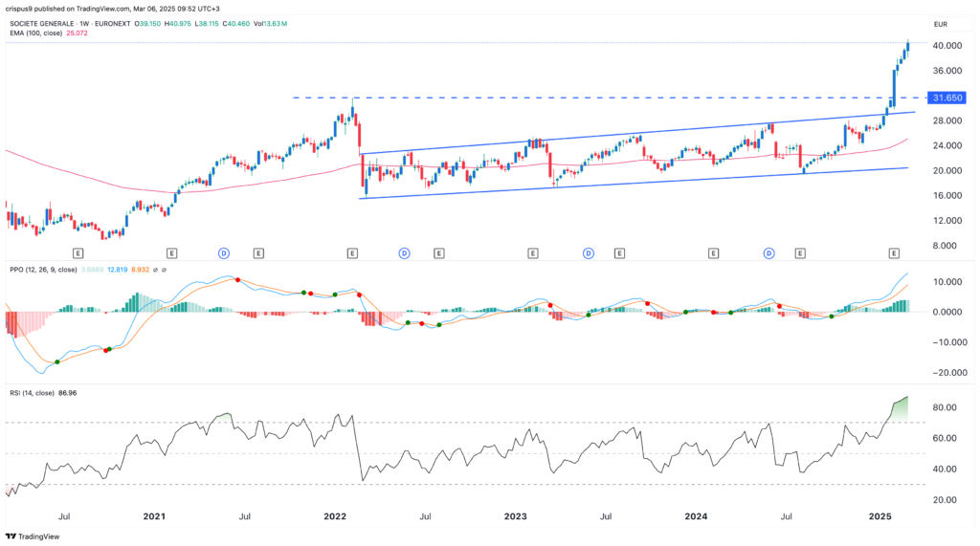The width and height of the screenshot is (980, 546).
Task: Click the pink EMA value 25.072
Action: [77, 33]
